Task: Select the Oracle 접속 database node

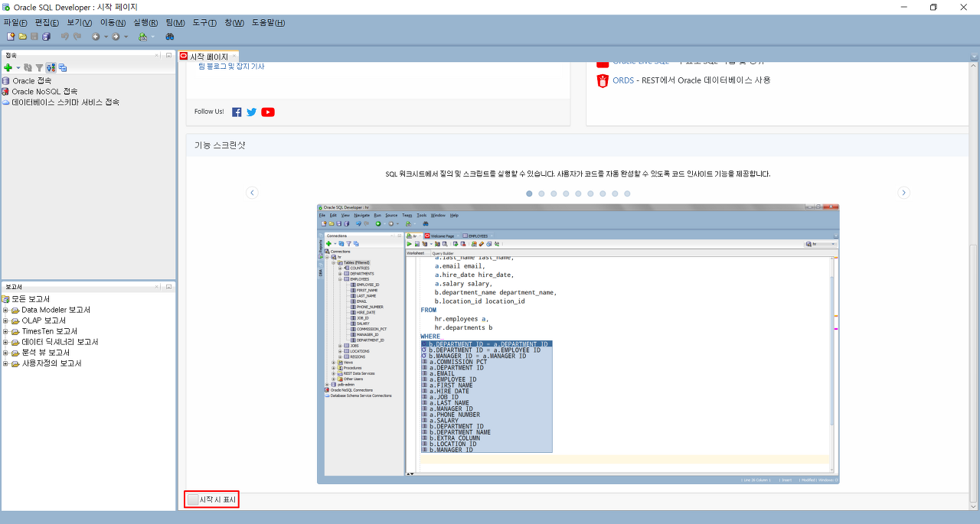Action: coord(27,80)
